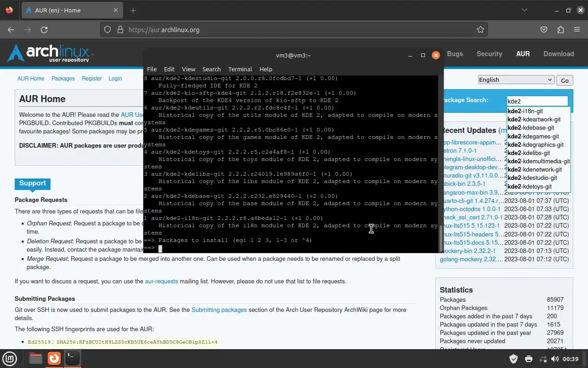The image size is (588, 368).
Task: Open the Download site tab
Action: [559, 54]
